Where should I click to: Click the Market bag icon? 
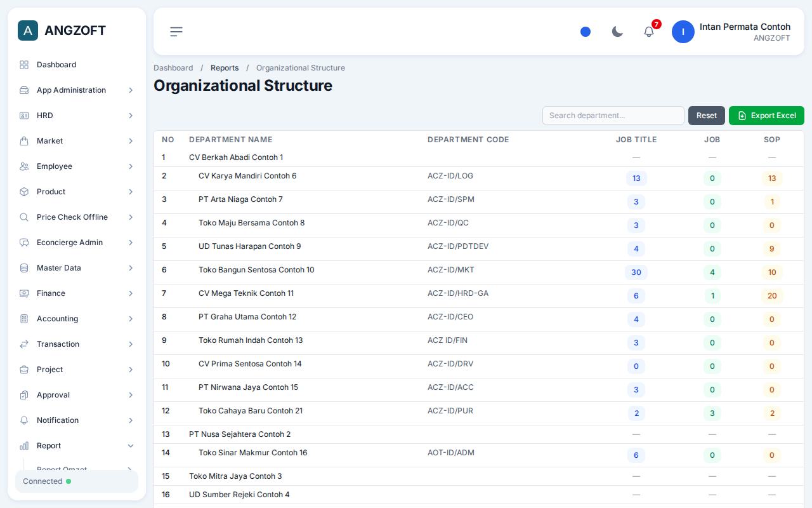tap(24, 141)
